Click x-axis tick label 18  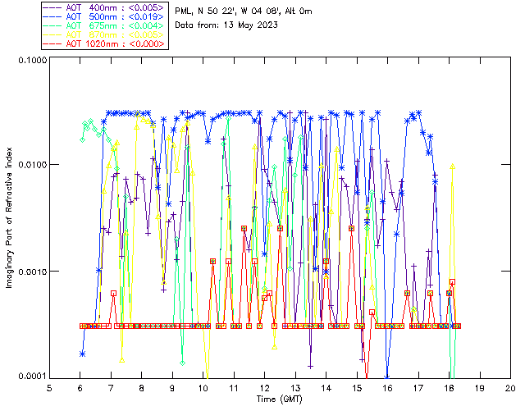(449, 388)
